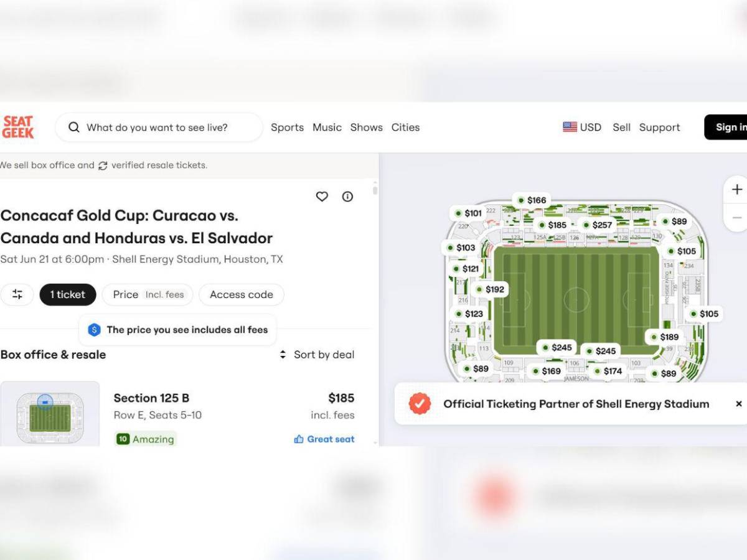Open the Sports menu
Screen dimensions: 747x560
click(x=287, y=127)
